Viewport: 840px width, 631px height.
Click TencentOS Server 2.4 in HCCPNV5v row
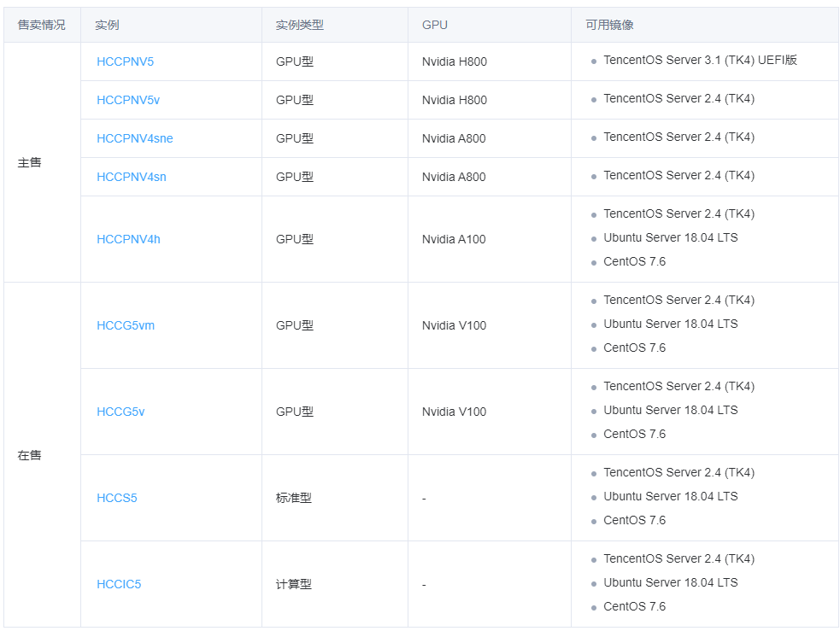click(x=678, y=98)
